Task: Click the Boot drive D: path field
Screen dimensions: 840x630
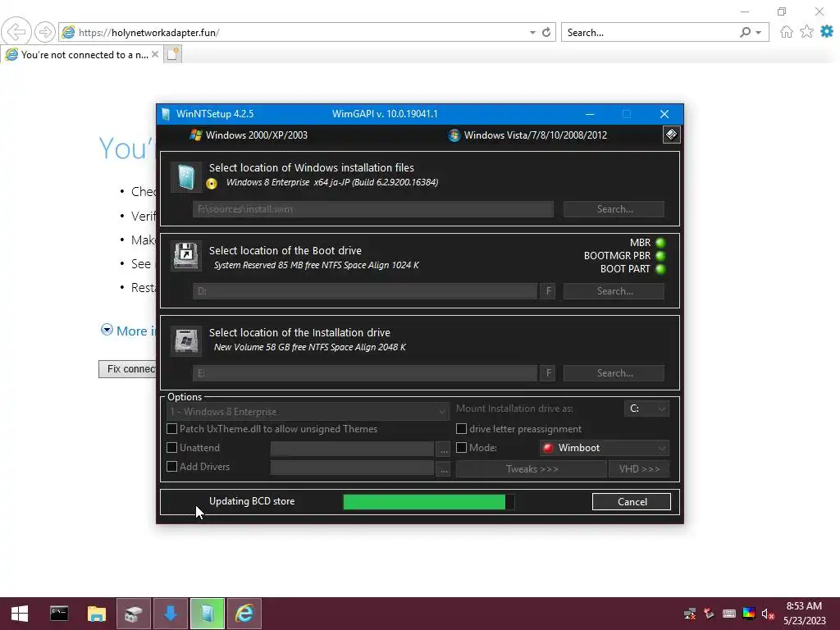Action: pos(365,291)
